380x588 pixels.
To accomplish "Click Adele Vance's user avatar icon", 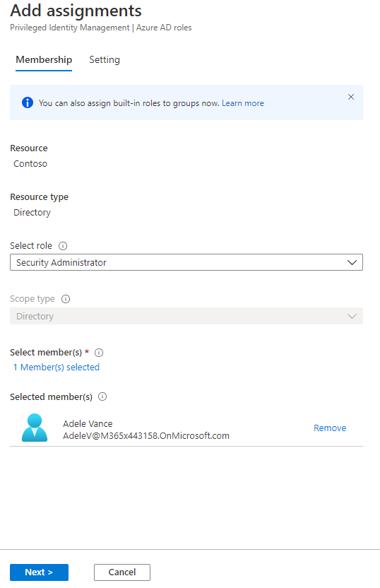I will pyautogui.click(x=35, y=428).
